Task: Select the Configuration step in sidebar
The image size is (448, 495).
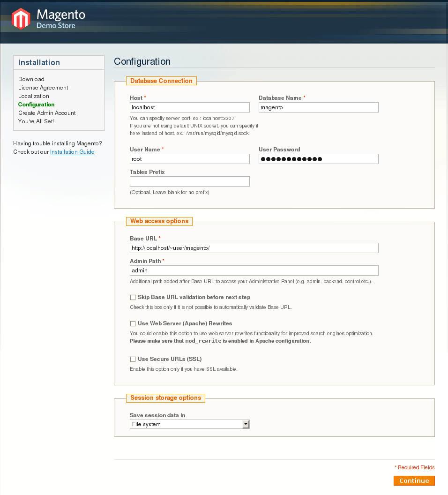Action: click(36, 105)
